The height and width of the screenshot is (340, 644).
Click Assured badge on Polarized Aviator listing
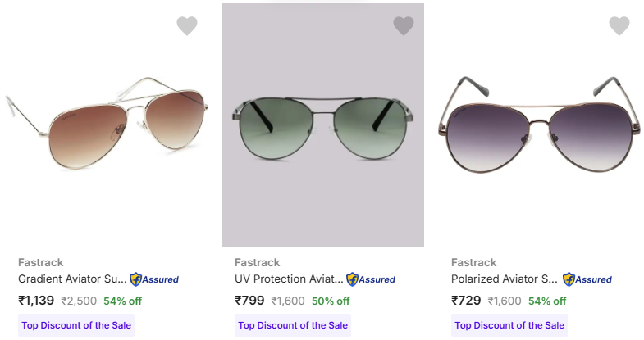[587, 279]
